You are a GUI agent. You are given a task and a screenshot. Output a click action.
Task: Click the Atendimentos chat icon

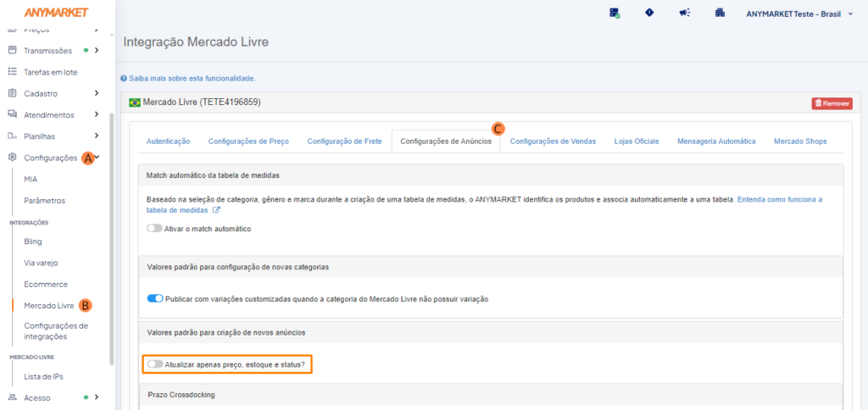point(12,114)
